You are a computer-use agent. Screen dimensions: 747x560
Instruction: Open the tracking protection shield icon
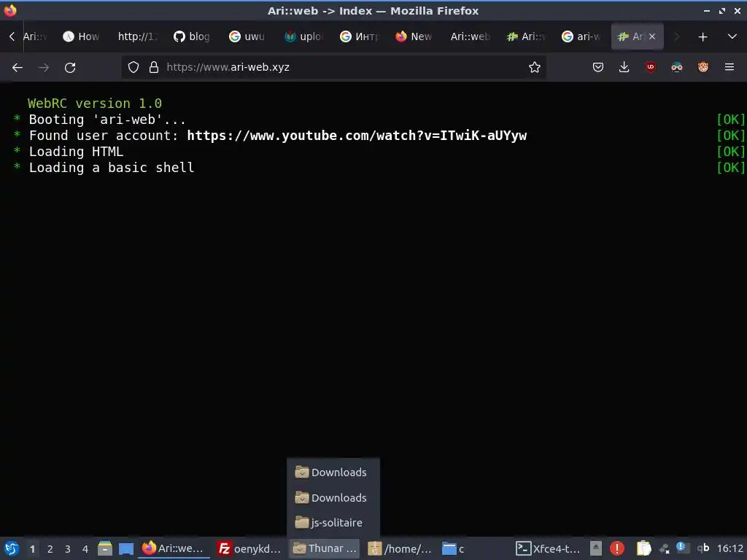point(133,67)
